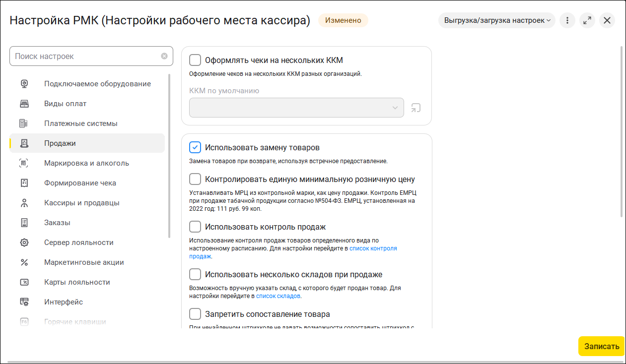Image resolution: width=626 pixels, height=364 pixels.
Task: Switch to Карты лояльности section
Action: tap(77, 282)
